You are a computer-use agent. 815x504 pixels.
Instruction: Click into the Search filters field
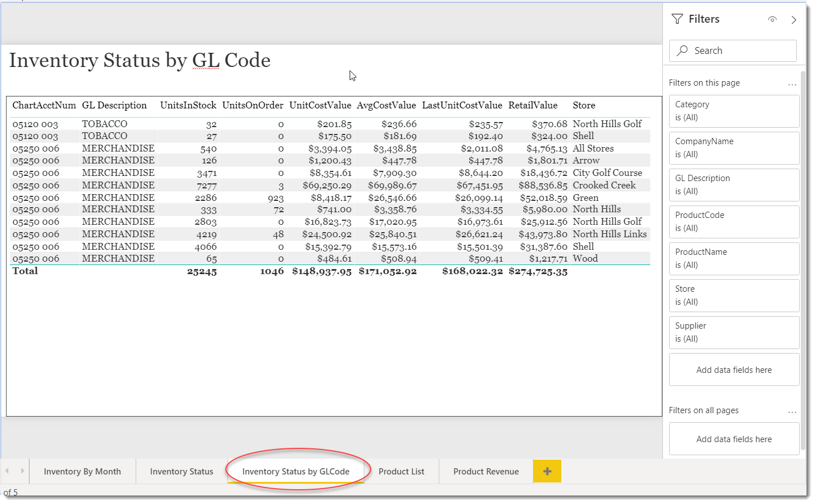pyautogui.click(x=732, y=51)
